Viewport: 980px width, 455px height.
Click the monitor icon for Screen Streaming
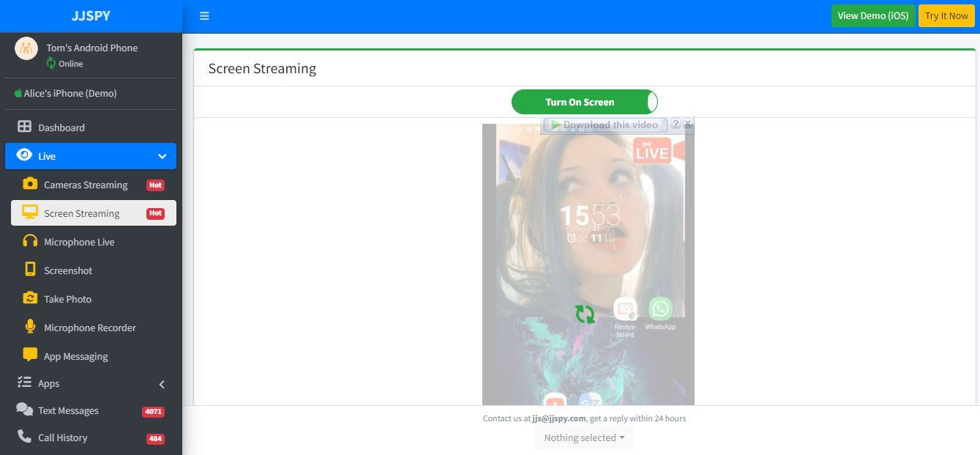click(30, 212)
